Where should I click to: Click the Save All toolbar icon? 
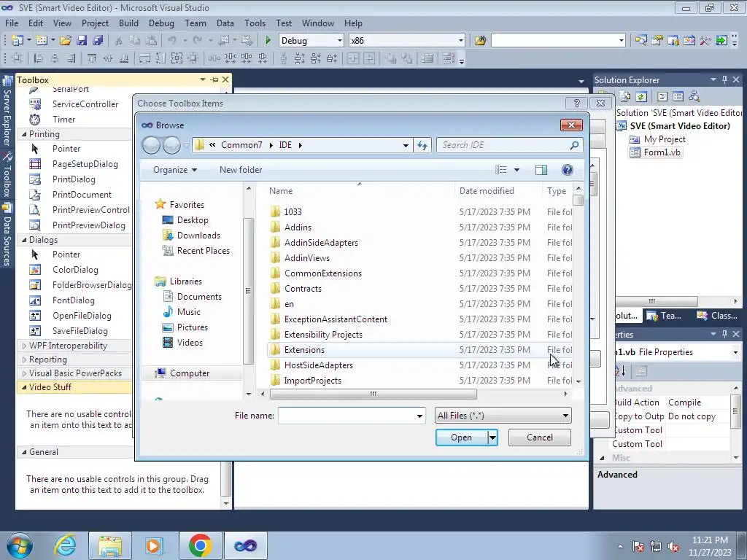[x=98, y=41]
